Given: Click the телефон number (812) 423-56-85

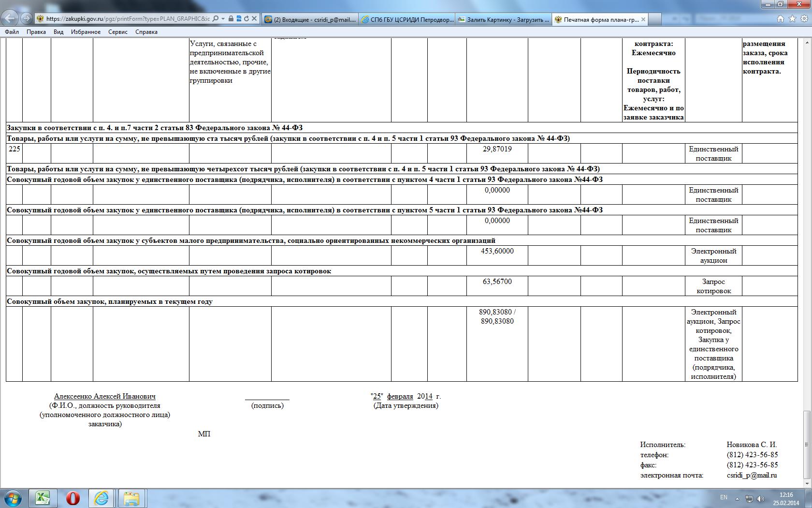Looking at the screenshot, I should coord(752,455).
